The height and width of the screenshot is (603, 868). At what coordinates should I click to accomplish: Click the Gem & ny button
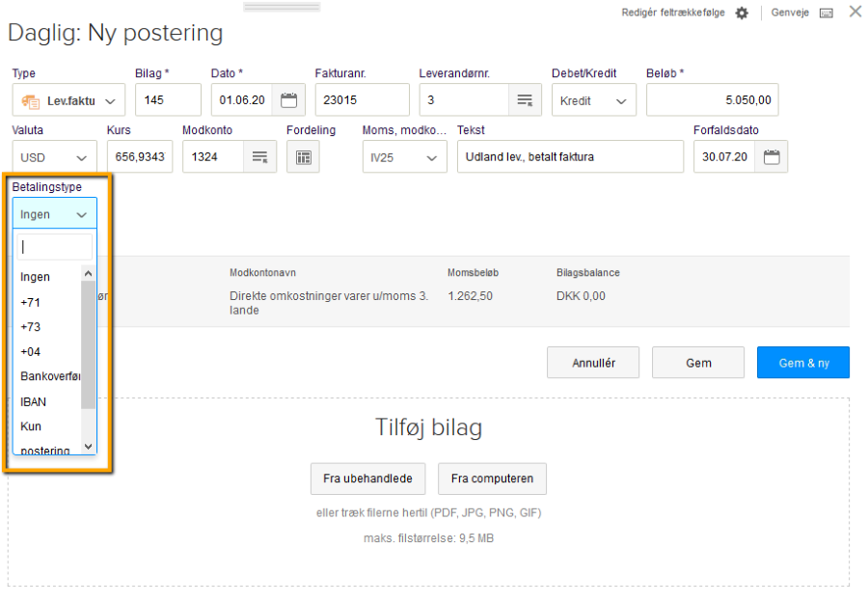[802, 362]
